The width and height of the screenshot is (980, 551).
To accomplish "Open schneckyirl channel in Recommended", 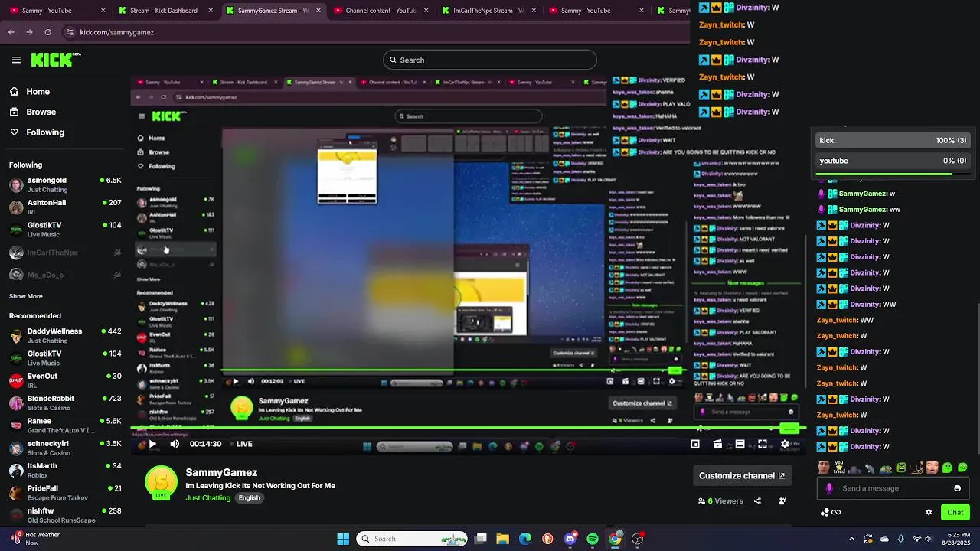I will 64,448.
